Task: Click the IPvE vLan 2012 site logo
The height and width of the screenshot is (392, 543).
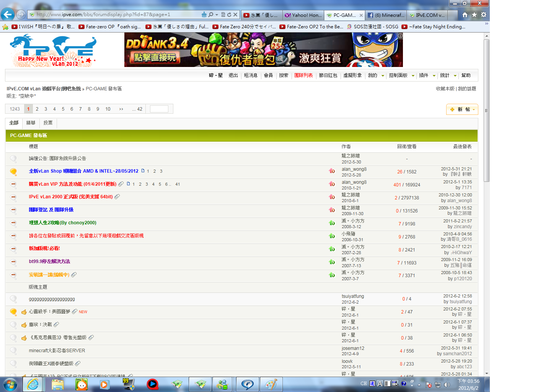Action: [x=53, y=51]
